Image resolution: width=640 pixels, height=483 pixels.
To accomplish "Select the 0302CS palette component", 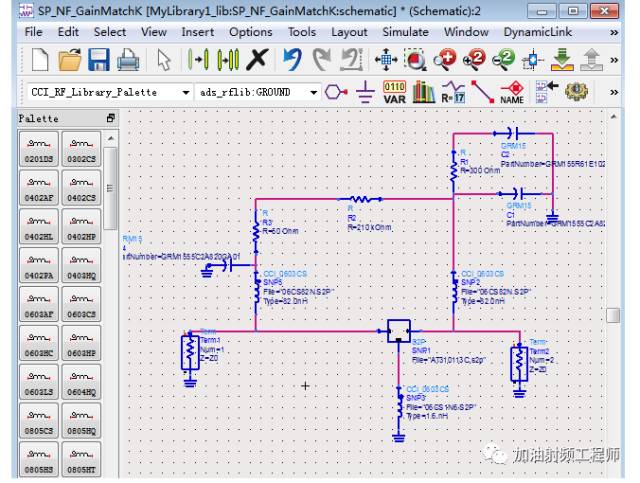I will coord(81,149).
